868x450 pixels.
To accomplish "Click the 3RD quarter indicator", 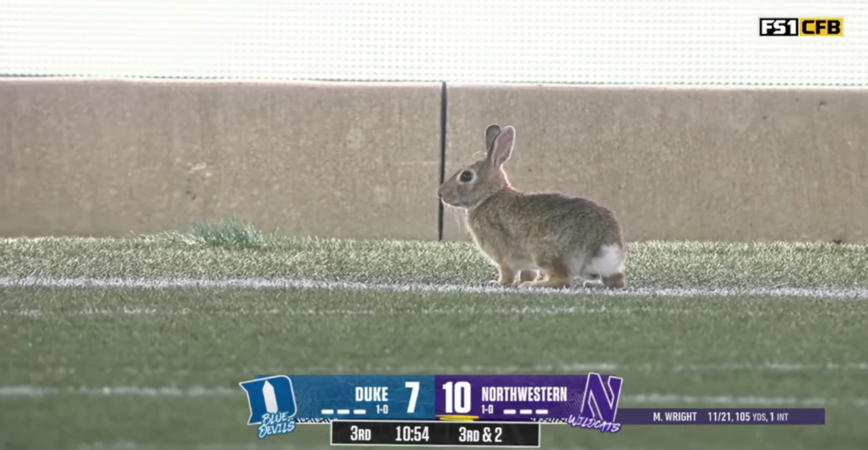I will (360, 434).
